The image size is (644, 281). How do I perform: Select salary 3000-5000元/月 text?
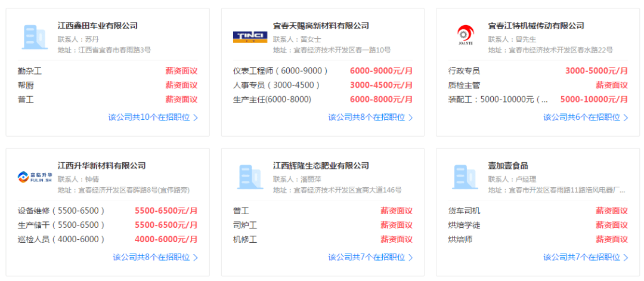click(596, 71)
